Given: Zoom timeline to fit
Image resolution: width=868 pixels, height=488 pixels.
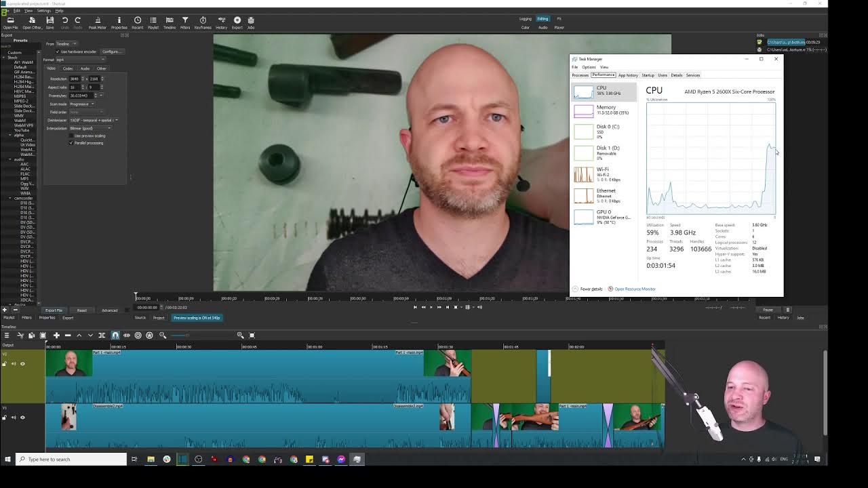Looking at the screenshot, I should 252,335.
